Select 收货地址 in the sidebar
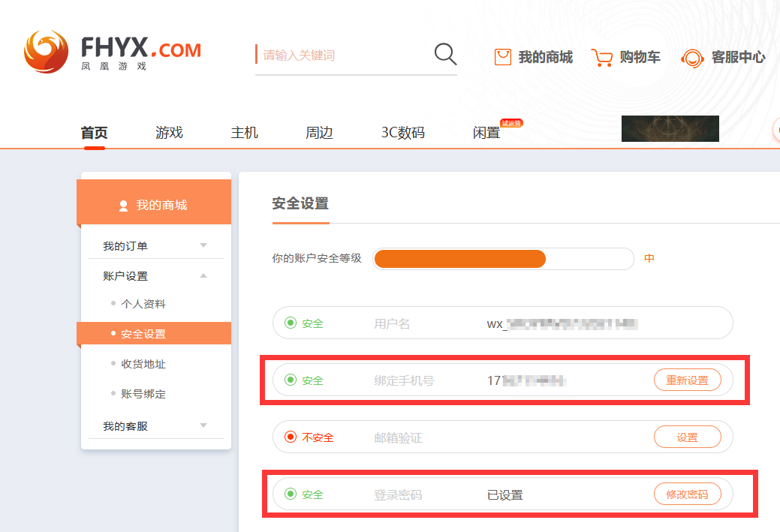This screenshot has width=780, height=532. (143, 364)
